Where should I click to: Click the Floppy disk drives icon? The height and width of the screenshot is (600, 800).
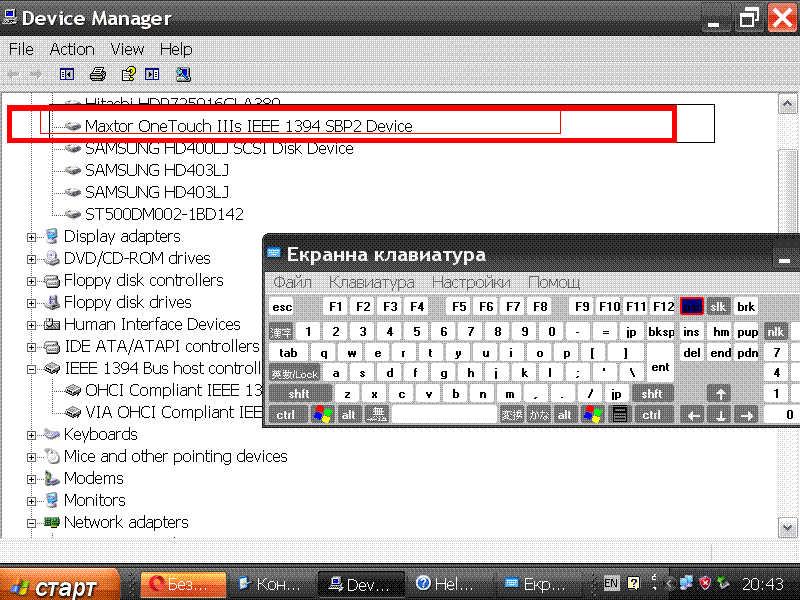(x=52, y=303)
